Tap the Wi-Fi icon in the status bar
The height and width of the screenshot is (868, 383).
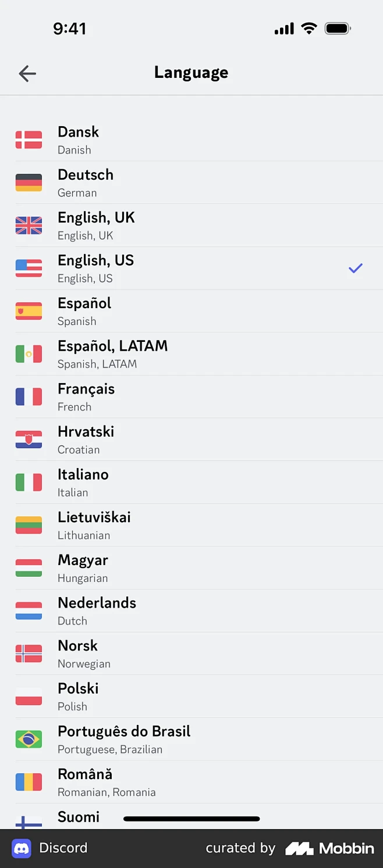(308, 28)
